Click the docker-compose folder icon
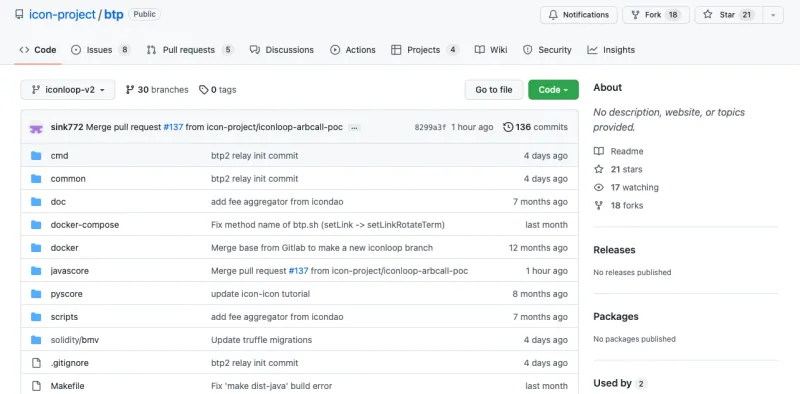Viewport: 800px width, 394px height. coord(36,225)
